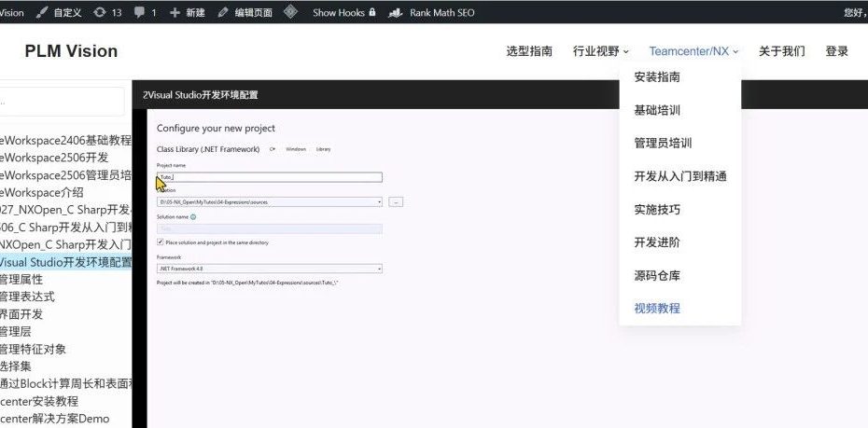The image size is (868, 428).
Task: Choose 视频教程 in the Teamcenter/NX menu
Action: coord(657,309)
